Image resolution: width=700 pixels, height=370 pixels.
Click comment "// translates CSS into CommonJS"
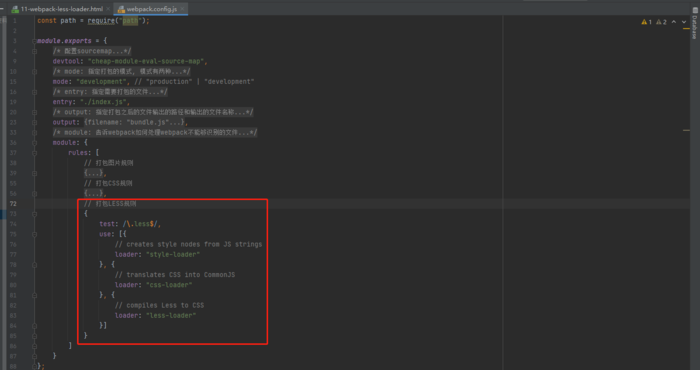[175, 275]
